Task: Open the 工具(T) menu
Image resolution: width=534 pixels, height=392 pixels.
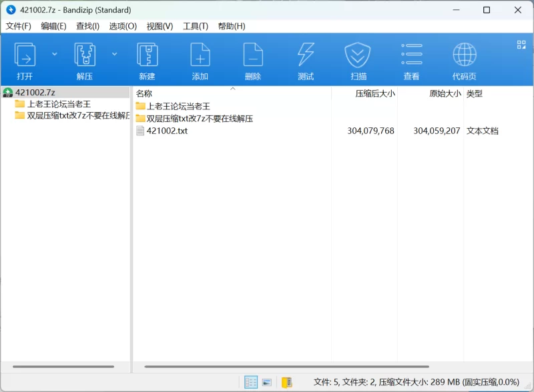Action: (x=196, y=26)
